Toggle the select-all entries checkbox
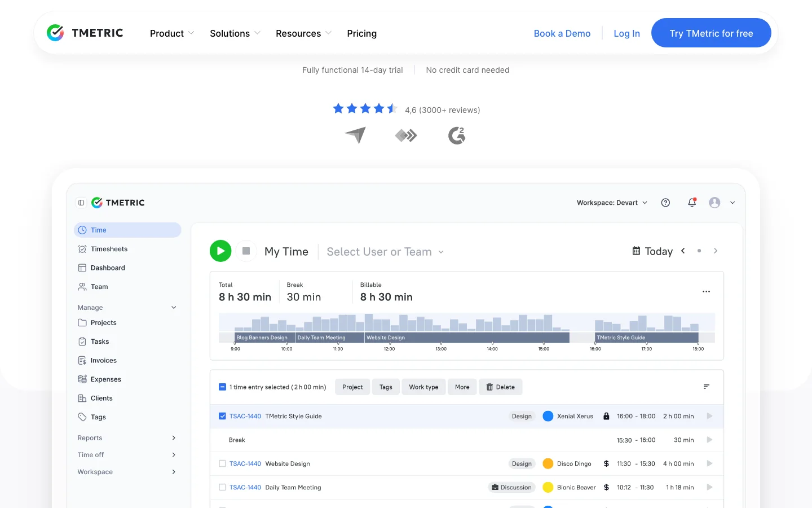This screenshot has height=508, width=812. point(222,387)
